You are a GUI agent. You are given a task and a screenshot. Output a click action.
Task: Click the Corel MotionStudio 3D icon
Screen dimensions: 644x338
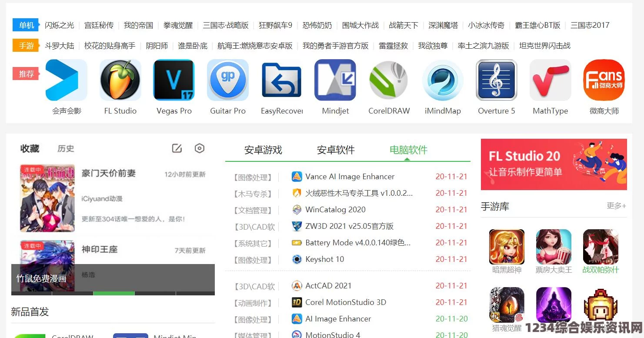tap(297, 302)
